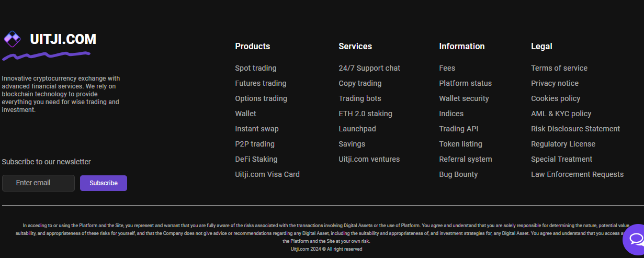Read the Terms of service
The image size is (644, 258).
pos(559,68)
